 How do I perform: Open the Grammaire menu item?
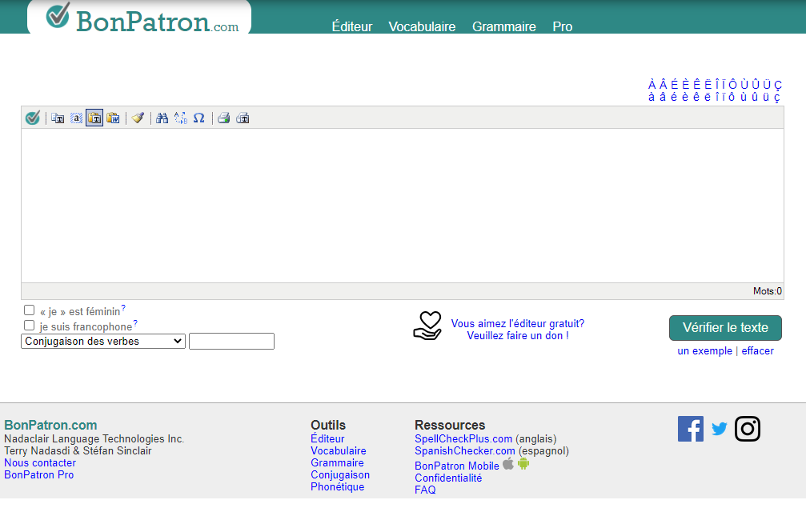(x=503, y=26)
